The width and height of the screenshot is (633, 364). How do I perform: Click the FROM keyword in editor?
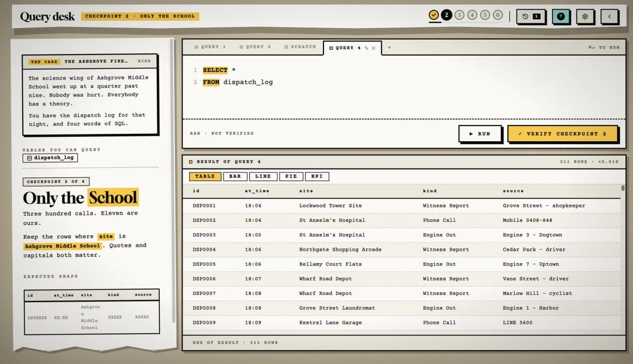211,82
